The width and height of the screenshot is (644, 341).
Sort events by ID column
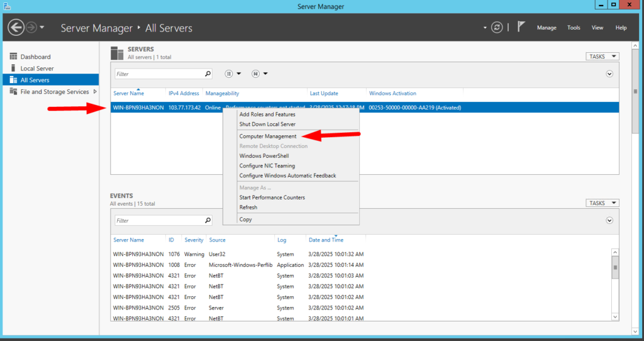(171, 240)
